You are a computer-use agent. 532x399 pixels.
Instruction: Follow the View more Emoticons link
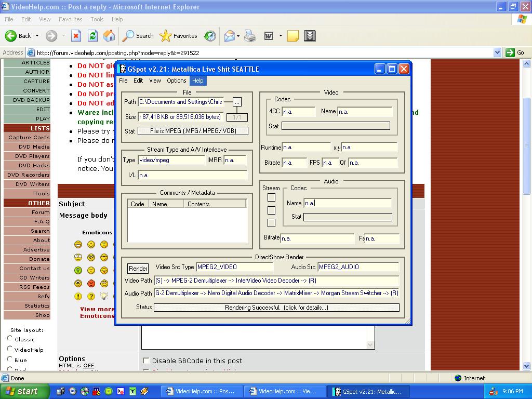pos(97,312)
